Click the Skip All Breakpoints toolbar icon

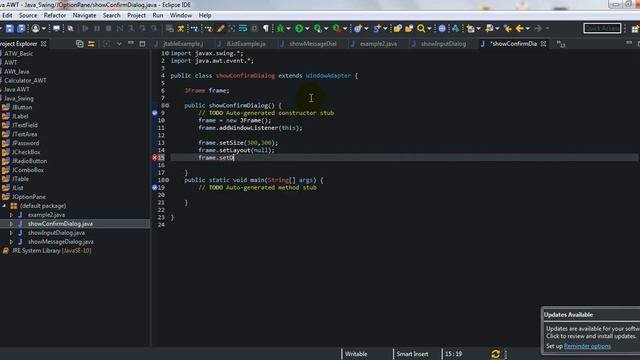pos(70,28)
